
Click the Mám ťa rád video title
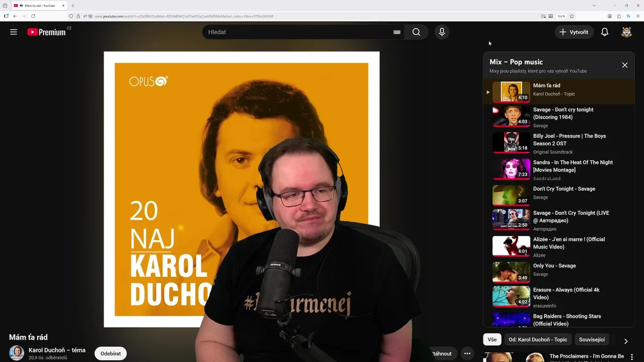point(28,337)
